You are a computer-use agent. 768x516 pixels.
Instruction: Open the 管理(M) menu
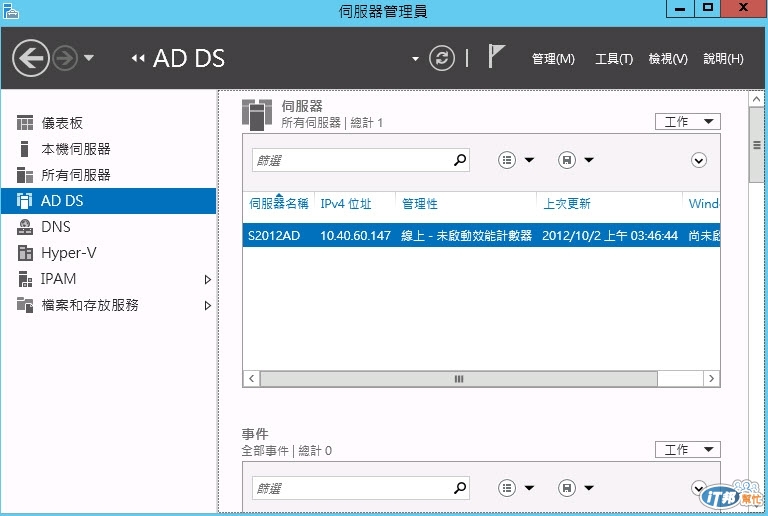click(553, 59)
